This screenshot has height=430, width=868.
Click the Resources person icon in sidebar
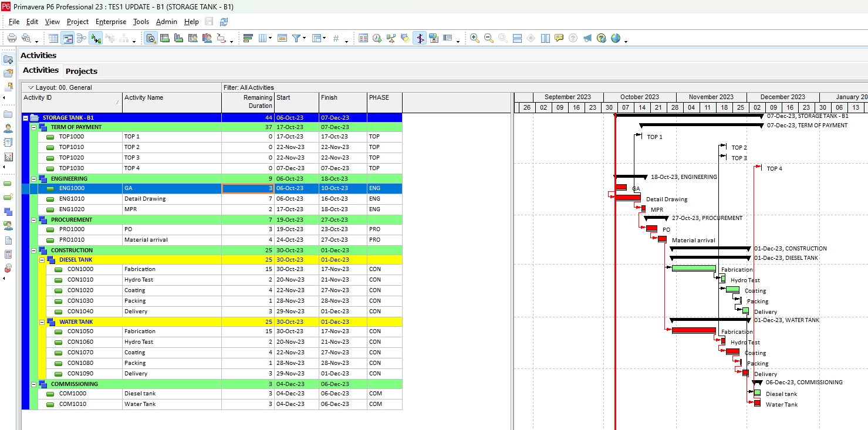click(8, 128)
